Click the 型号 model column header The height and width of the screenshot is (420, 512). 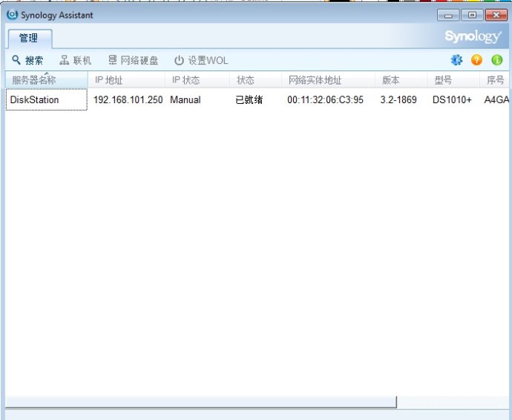point(453,79)
